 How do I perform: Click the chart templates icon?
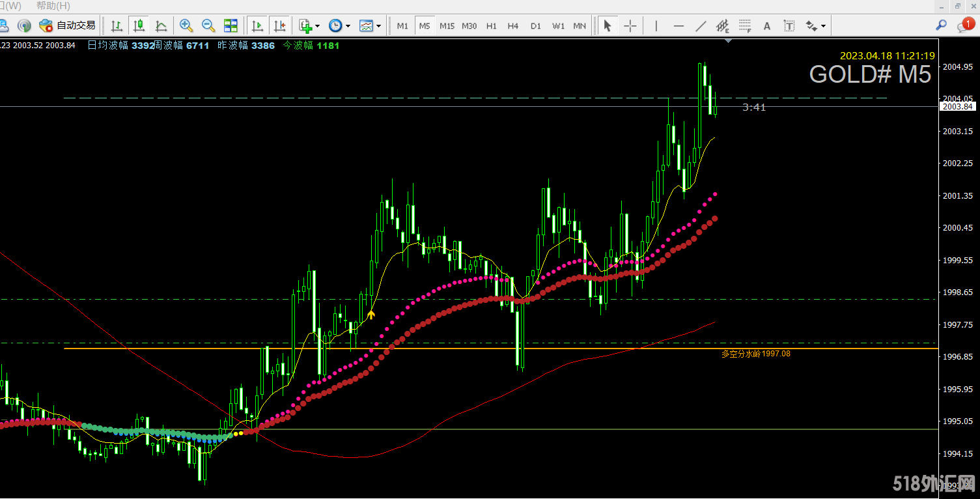click(366, 26)
